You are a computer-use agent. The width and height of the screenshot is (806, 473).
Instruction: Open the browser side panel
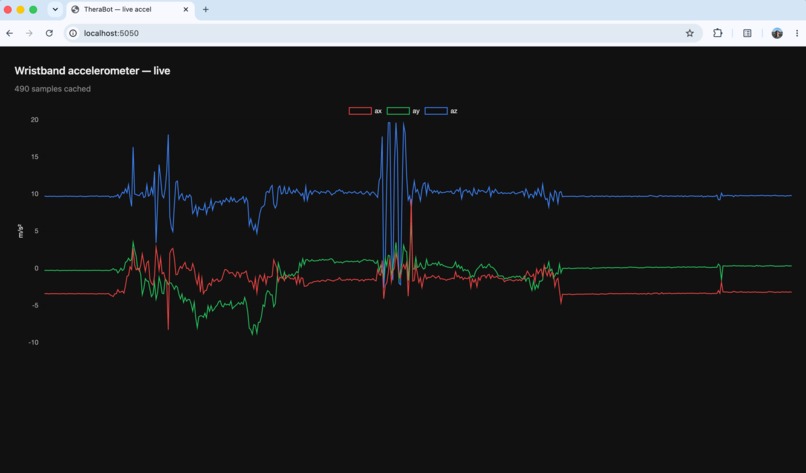click(747, 33)
